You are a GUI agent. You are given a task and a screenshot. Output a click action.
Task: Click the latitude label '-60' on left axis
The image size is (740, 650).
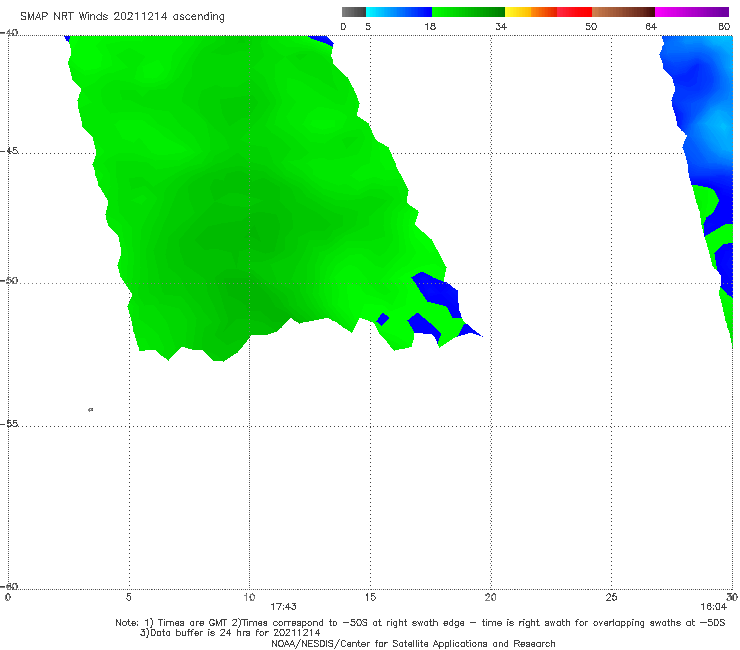click(9, 586)
